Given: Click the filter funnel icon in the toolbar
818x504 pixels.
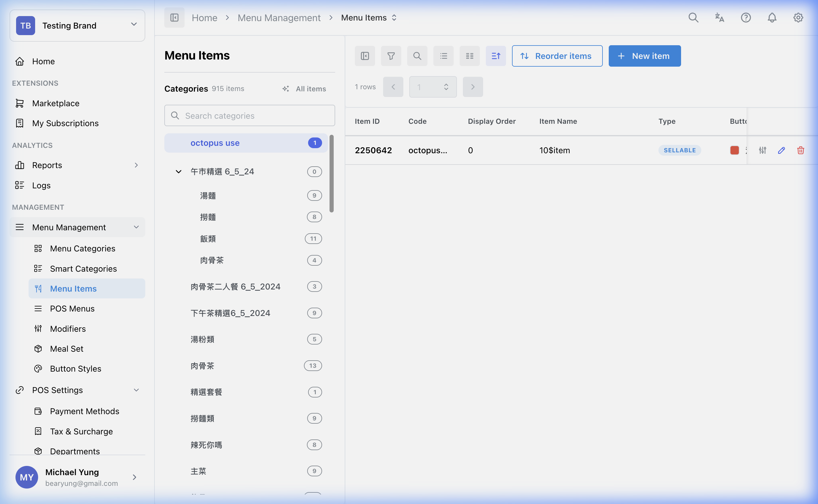Looking at the screenshot, I should [x=391, y=56].
